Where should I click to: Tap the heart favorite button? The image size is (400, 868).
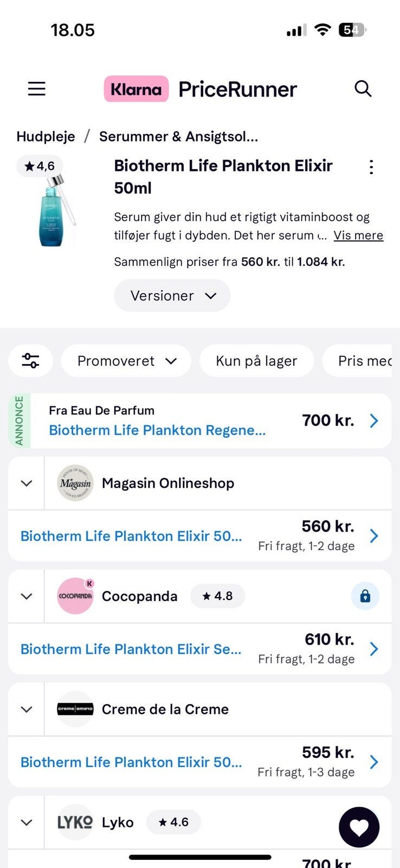(x=359, y=827)
